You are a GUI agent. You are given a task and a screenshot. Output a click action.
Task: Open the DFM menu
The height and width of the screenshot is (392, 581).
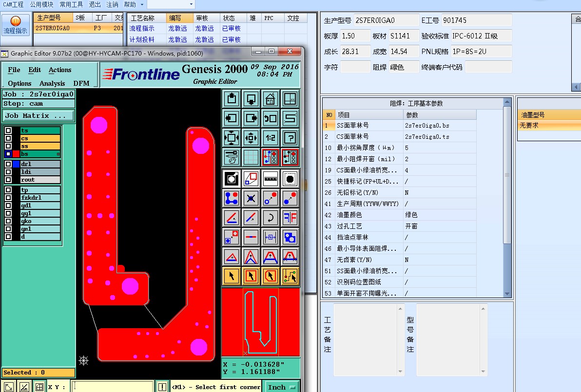[x=81, y=83]
